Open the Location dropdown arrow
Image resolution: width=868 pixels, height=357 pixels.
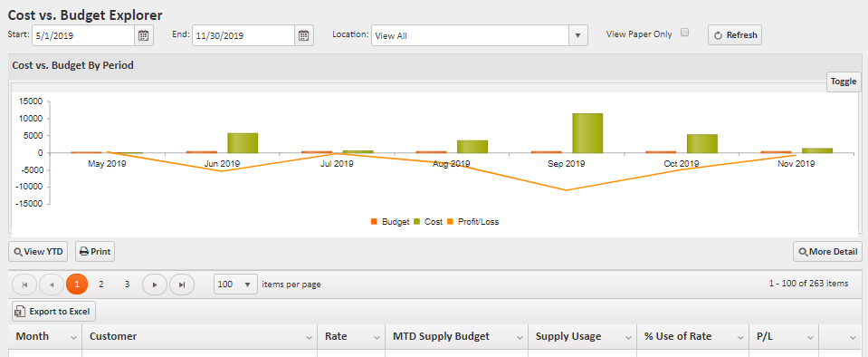click(x=578, y=35)
